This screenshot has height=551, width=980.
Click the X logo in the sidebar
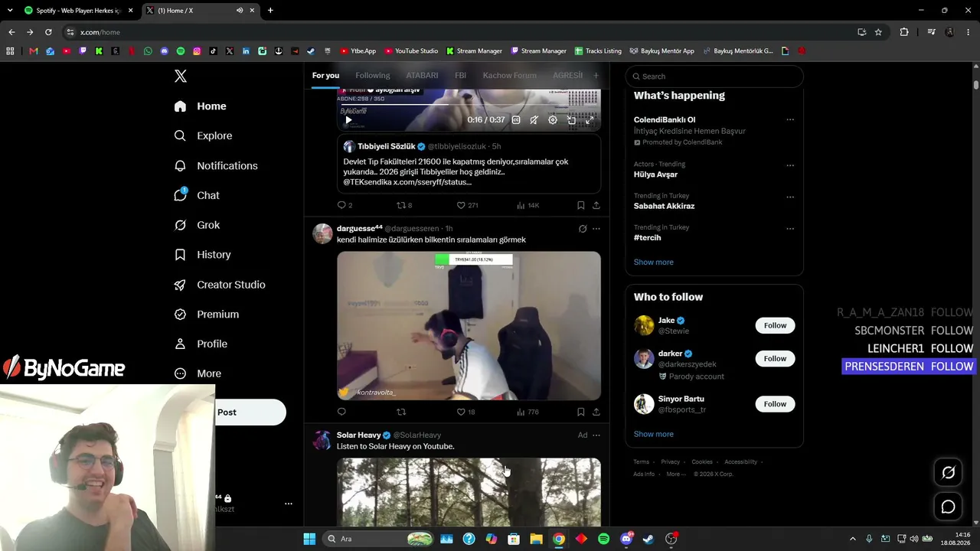(x=181, y=76)
